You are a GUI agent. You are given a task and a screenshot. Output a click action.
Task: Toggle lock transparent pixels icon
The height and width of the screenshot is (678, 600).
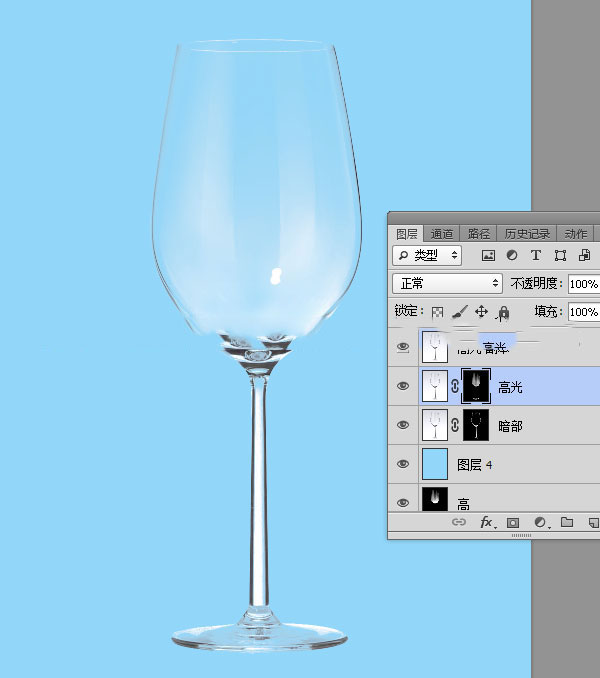[x=437, y=312]
